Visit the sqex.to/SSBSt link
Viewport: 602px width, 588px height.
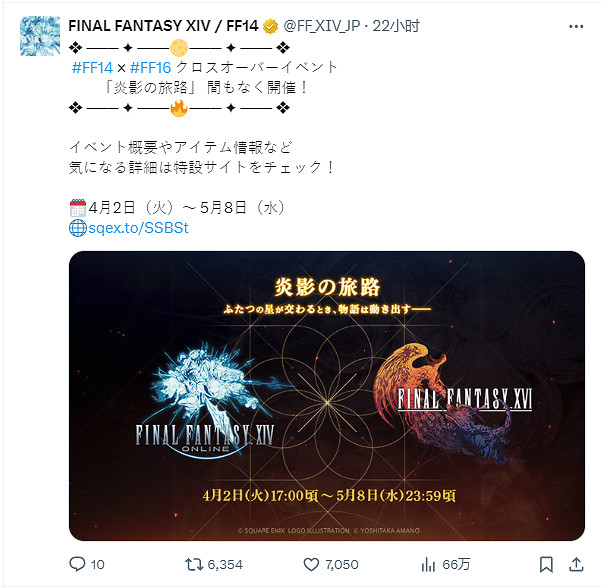pos(138,228)
